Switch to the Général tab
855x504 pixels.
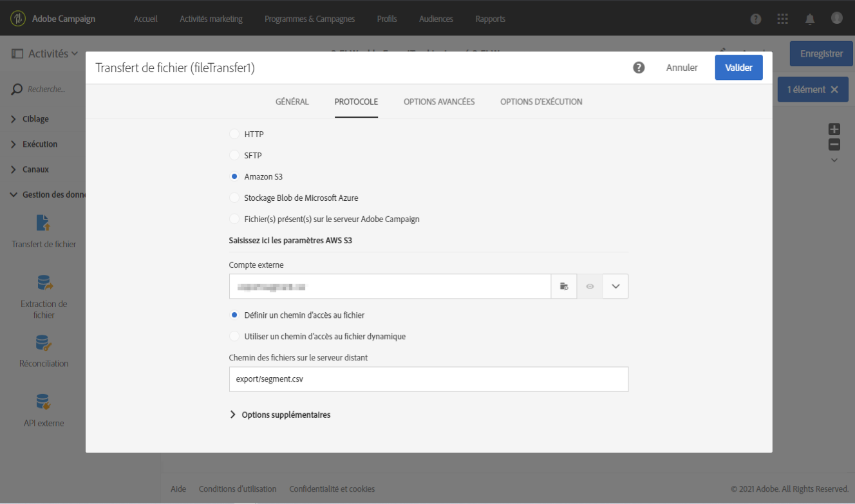292,102
